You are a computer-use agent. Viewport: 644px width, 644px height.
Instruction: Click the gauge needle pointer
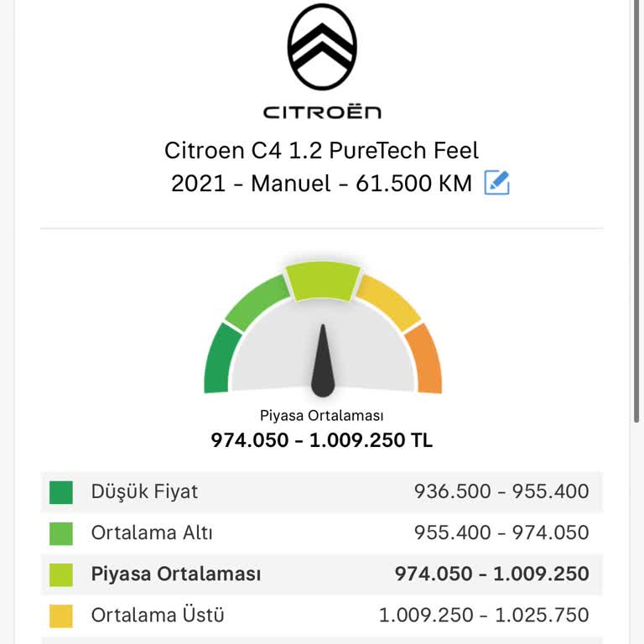323,361
